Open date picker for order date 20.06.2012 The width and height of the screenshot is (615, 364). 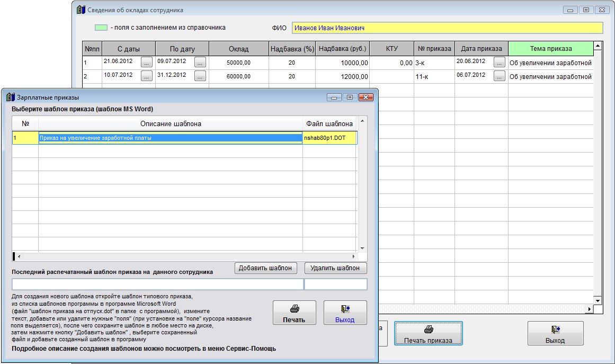pos(499,63)
